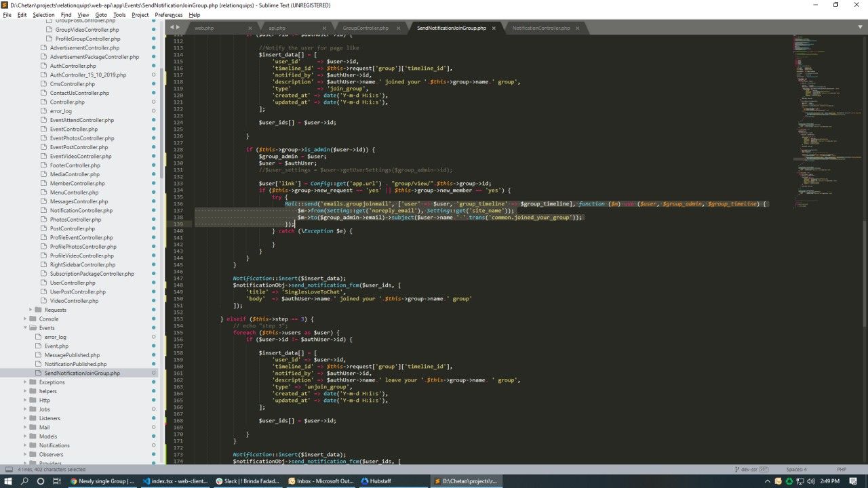This screenshot has width=868, height=488.
Task: Toggle the sidebar panel icon in status bar
Action: [x=9, y=469]
